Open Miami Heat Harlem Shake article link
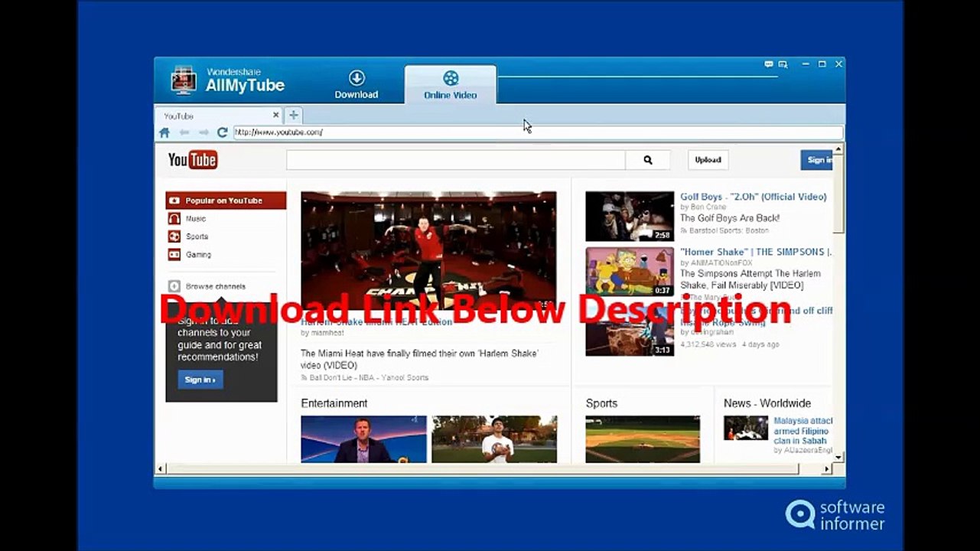980x551 pixels. [419, 360]
